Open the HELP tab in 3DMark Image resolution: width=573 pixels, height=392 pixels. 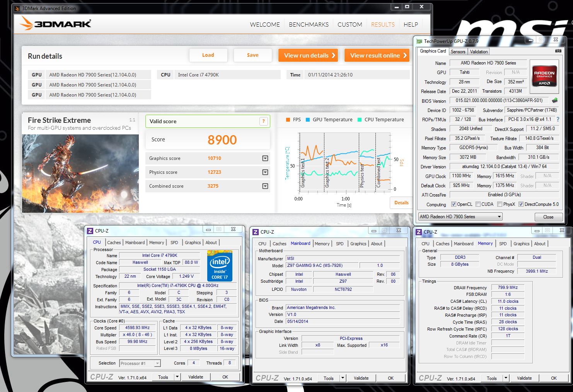pos(411,24)
